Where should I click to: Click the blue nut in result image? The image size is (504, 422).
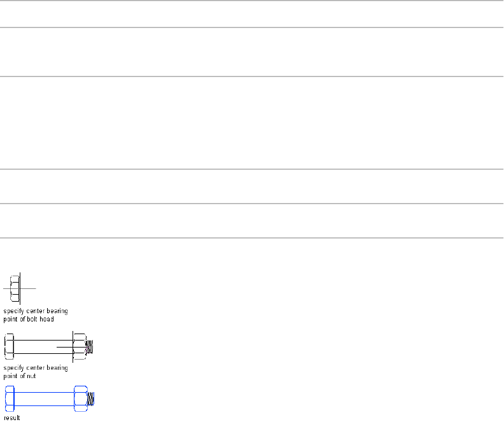(x=80, y=399)
